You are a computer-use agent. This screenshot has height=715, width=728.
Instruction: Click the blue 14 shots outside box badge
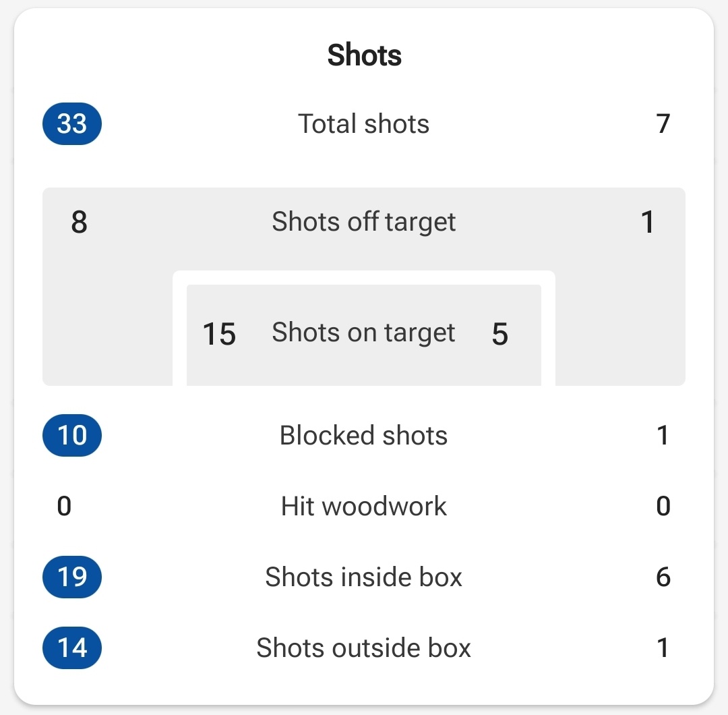pyautogui.click(x=72, y=648)
